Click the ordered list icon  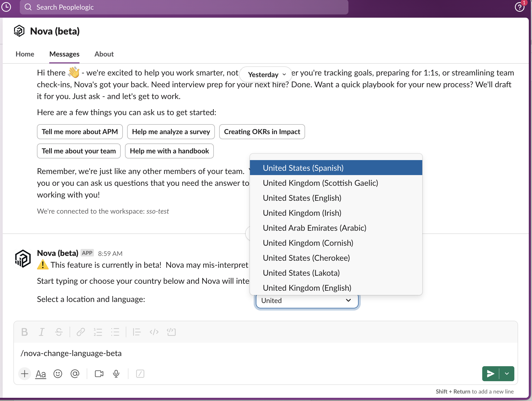[x=98, y=332]
